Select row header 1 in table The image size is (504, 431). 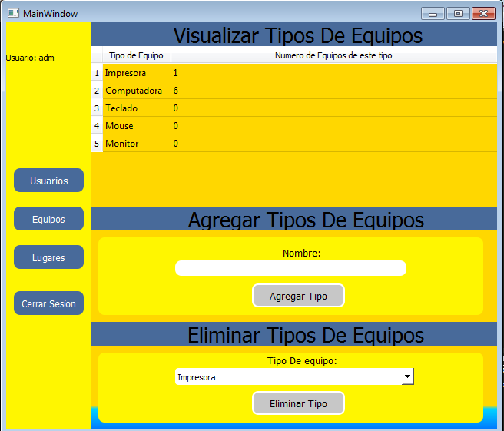point(97,73)
